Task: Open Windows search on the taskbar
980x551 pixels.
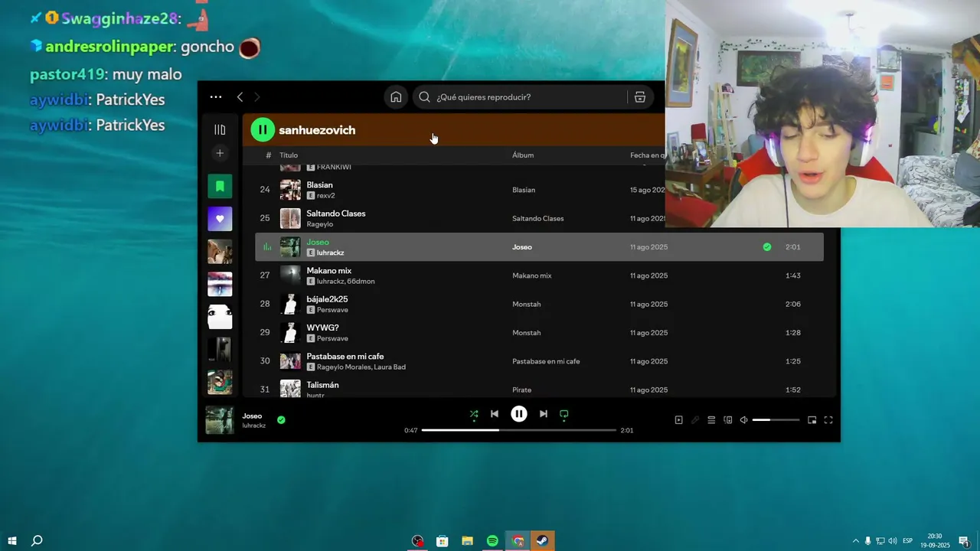Action: [37, 541]
